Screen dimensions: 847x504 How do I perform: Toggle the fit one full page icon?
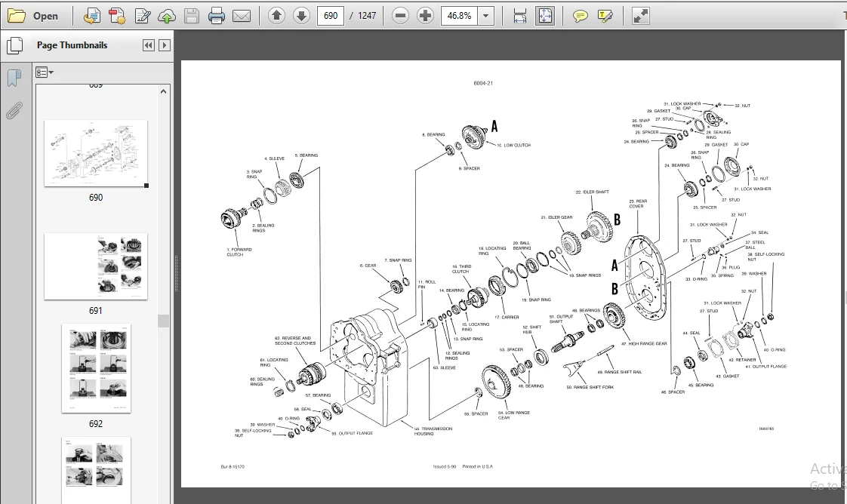545,16
